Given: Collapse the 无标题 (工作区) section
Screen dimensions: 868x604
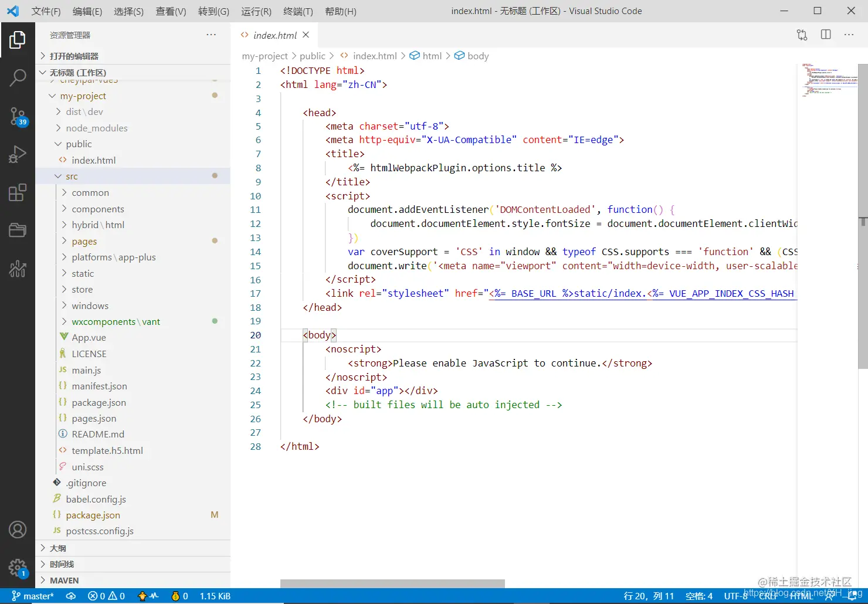Looking at the screenshot, I should click(x=133, y=73).
